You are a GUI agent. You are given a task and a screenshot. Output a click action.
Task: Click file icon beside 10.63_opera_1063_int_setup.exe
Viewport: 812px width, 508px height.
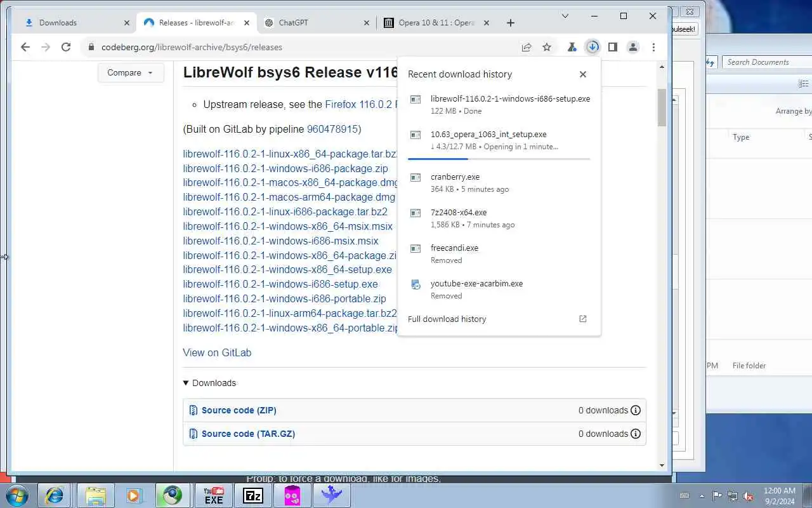pyautogui.click(x=416, y=135)
